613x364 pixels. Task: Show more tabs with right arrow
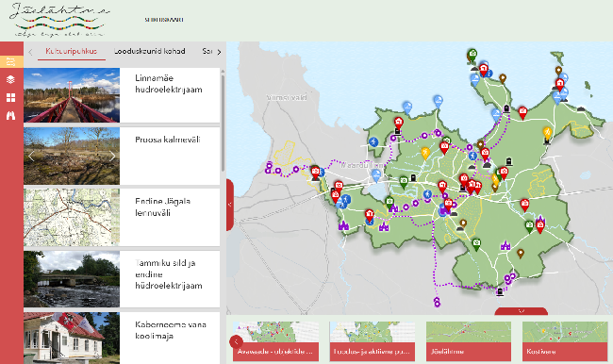[x=219, y=52]
